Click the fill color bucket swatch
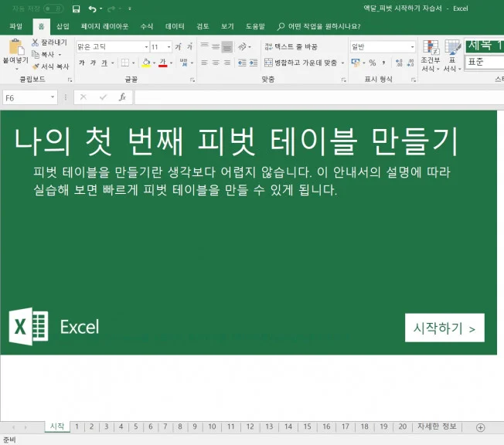This screenshot has height=445, width=504. [x=146, y=63]
